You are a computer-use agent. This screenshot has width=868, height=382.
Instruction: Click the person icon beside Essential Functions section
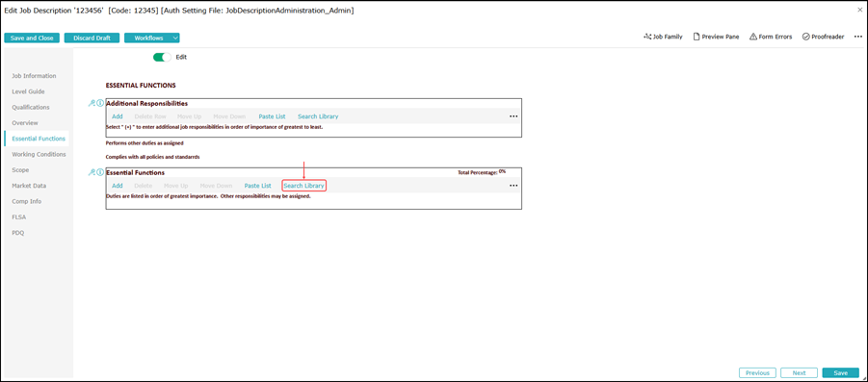coord(92,172)
